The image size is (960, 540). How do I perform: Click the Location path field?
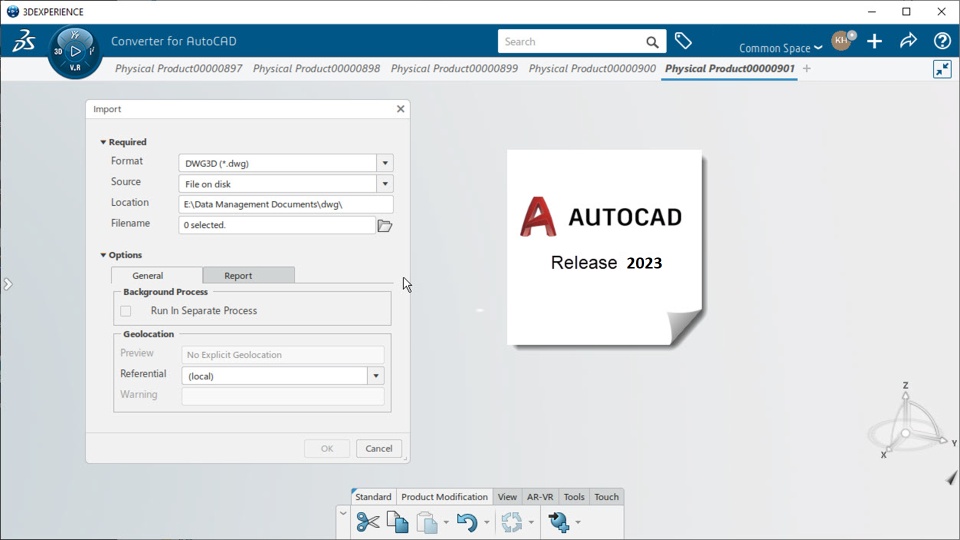(286, 204)
